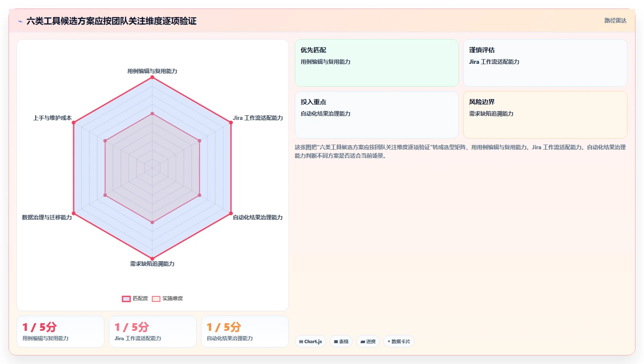Click the 进度 tag icon
644x364 pixels.
click(363, 341)
